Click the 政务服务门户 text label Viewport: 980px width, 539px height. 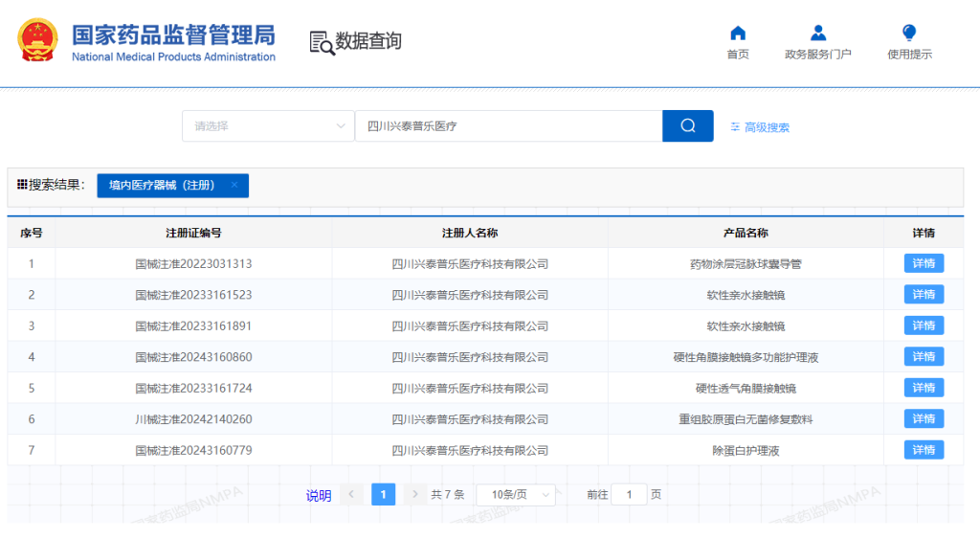(817, 55)
